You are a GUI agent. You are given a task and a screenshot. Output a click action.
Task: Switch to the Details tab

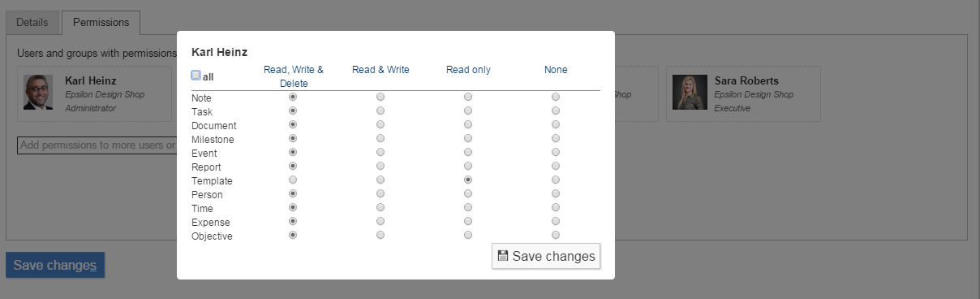[32, 22]
